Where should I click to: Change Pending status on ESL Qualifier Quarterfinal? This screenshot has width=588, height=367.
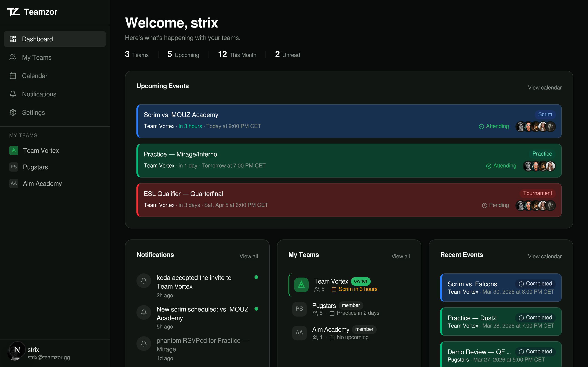pyautogui.click(x=496, y=205)
